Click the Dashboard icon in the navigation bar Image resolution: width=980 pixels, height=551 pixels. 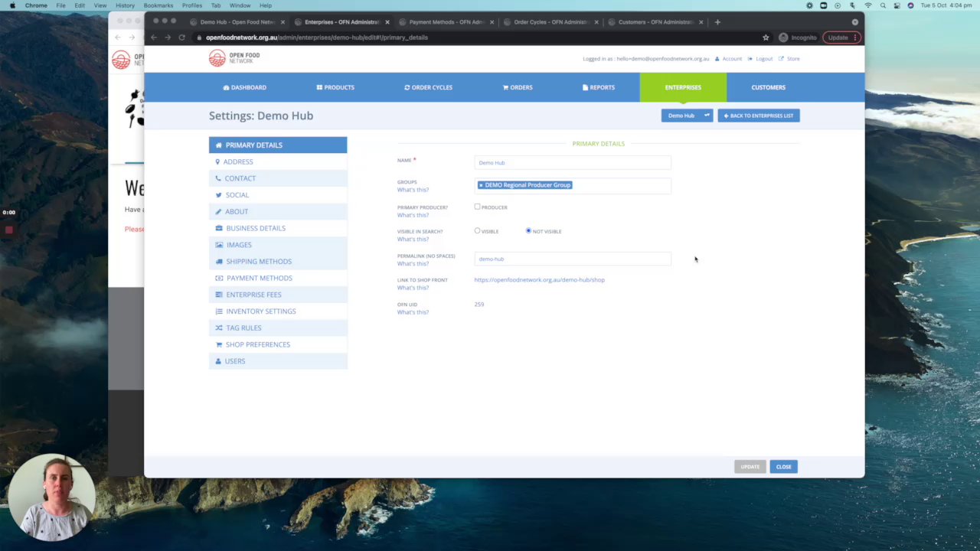(226, 87)
